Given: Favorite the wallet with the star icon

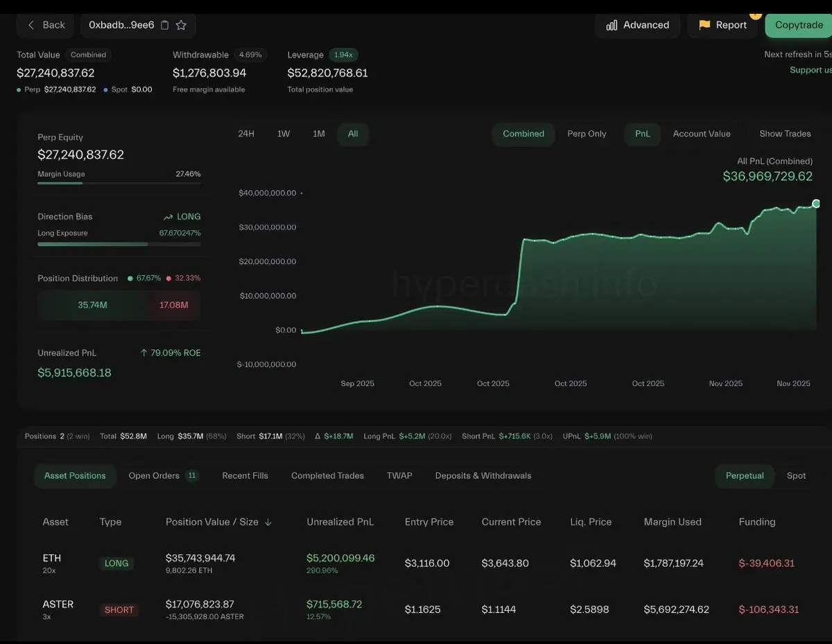Looking at the screenshot, I should point(181,25).
